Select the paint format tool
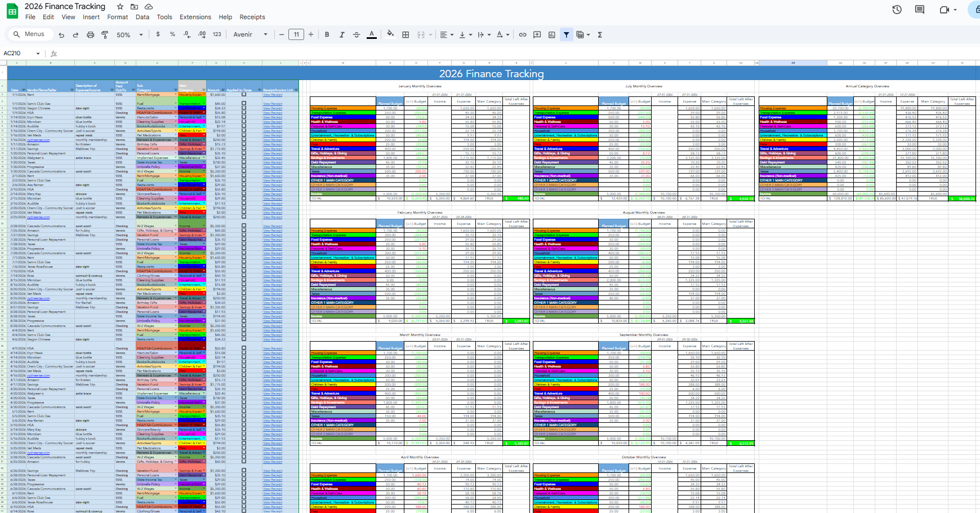 click(105, 34)
